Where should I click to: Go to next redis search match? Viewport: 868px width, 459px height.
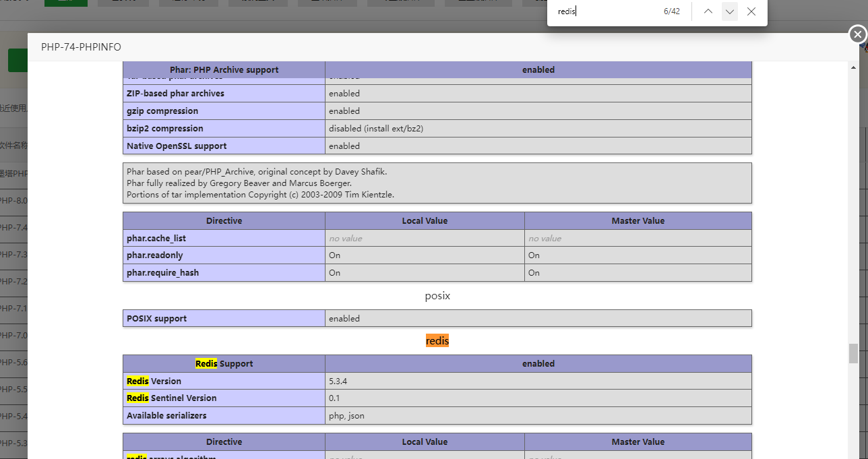point(730,11)
